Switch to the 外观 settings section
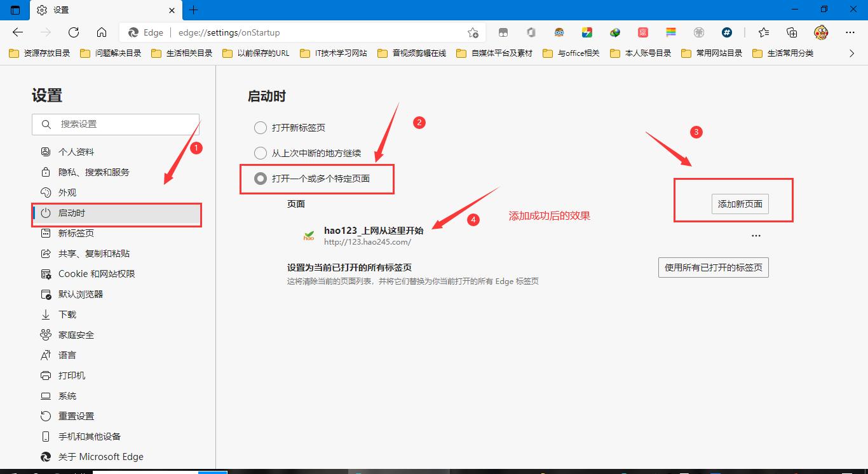868x474 pixels. click(65, 192)
